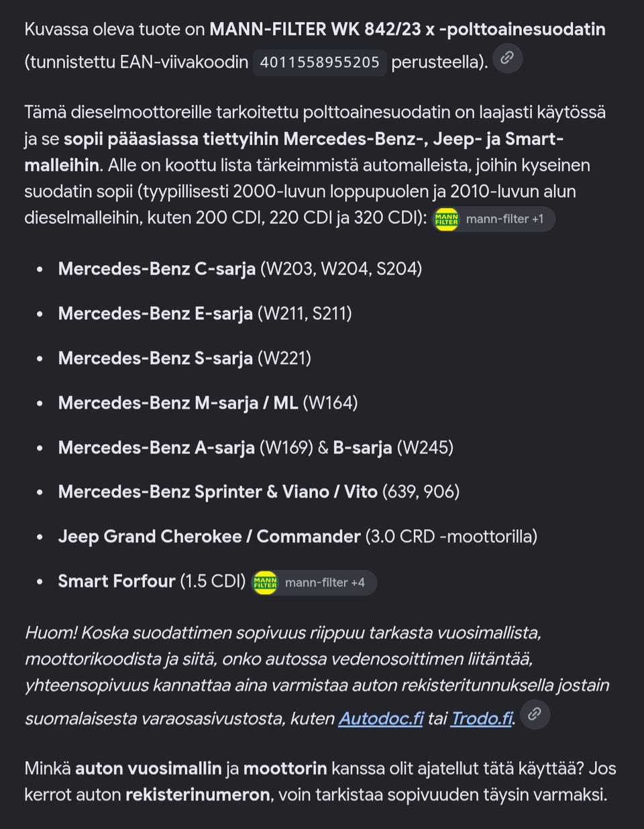The height and width of the screenshot is (829, 644).
Task: Click the Jeep Grand Cherokee / Commander entry
Action: click(298, 537)
